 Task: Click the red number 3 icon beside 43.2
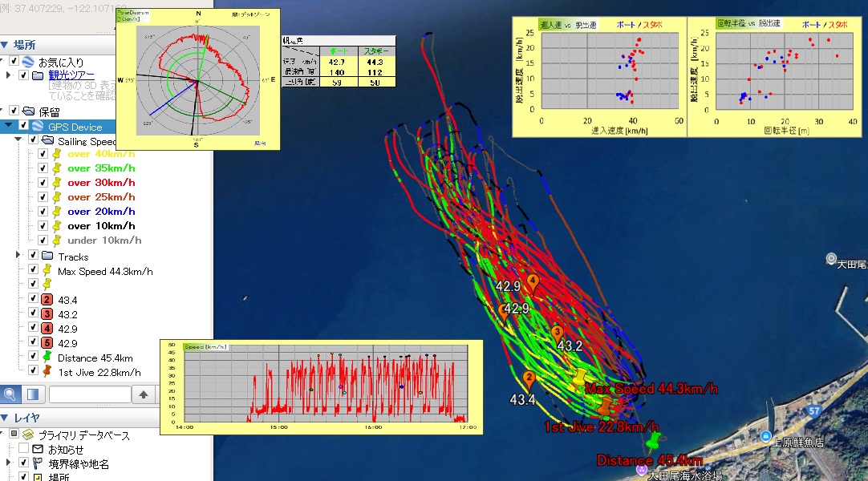pyautogui.click(x=47, y=314)
